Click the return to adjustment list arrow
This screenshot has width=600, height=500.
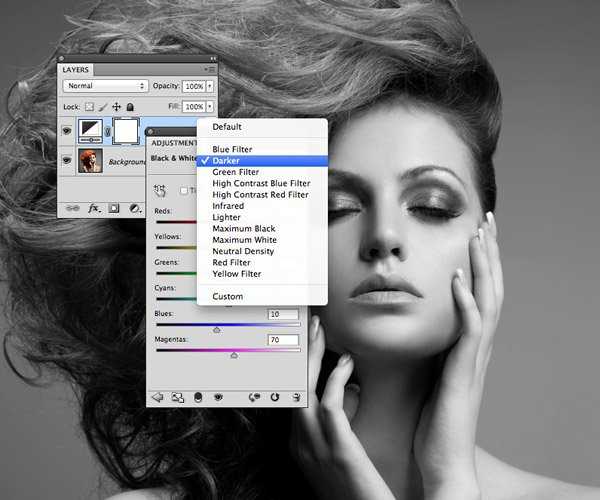158,397
